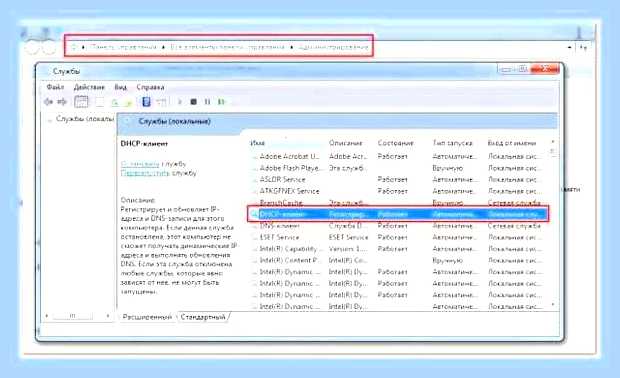Select the BranchCache service row
Viewport: 620px width, 378px height.
[x=397, y=202]
